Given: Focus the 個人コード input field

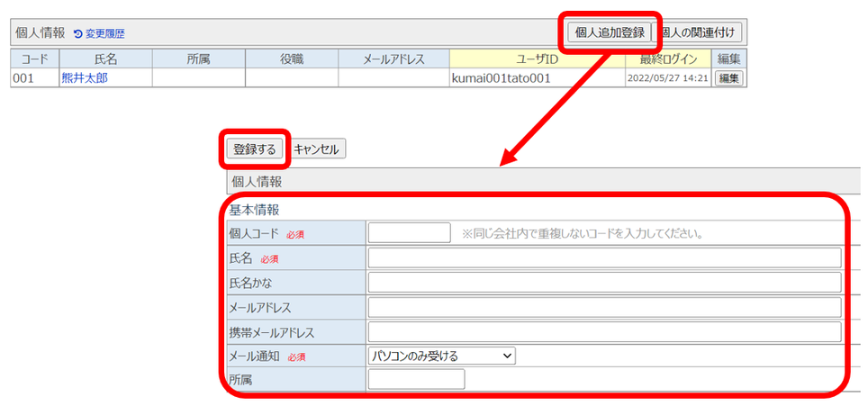Looking at the screenshot, I should coord(409,233).
